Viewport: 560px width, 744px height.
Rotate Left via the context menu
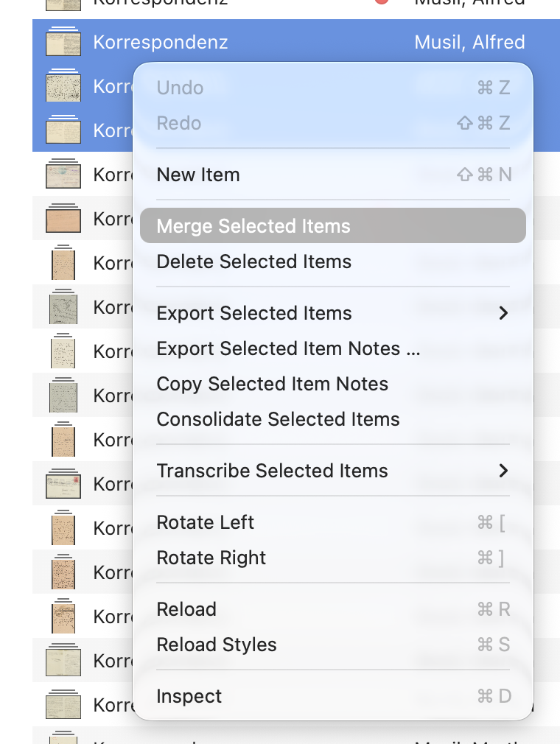click(205, 522)
